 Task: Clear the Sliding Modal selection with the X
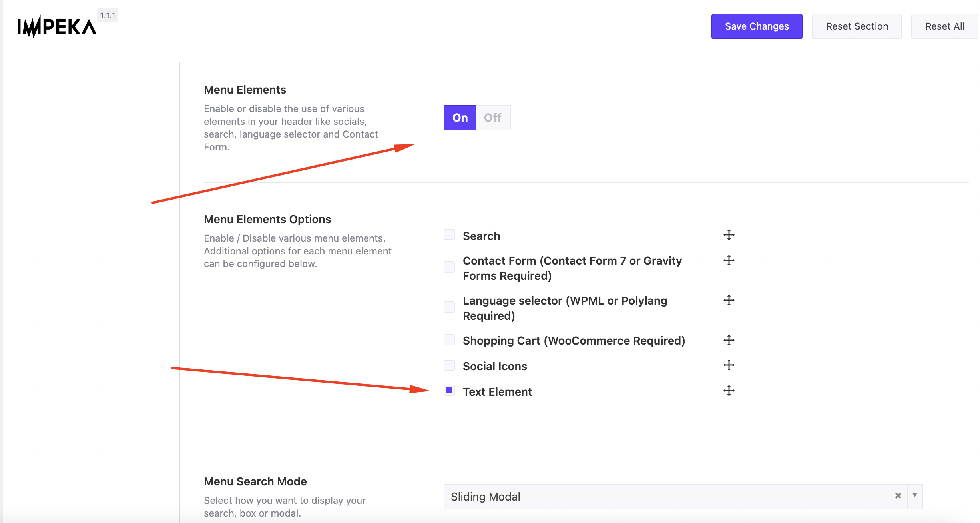[x=898, y=496]
